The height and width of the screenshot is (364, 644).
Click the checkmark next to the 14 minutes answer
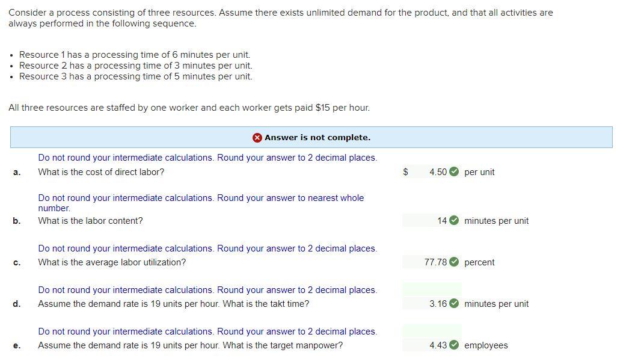[455, 221]
